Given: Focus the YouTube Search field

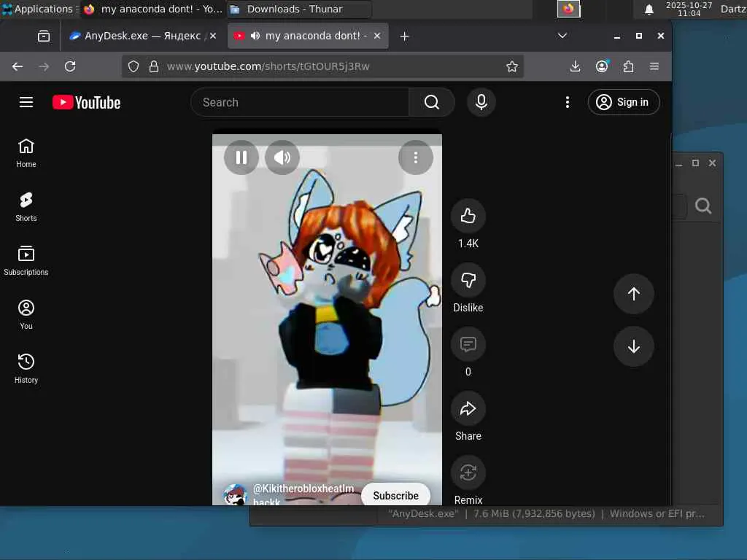Looking at the screenshot, I should click(x=300, y=102).
